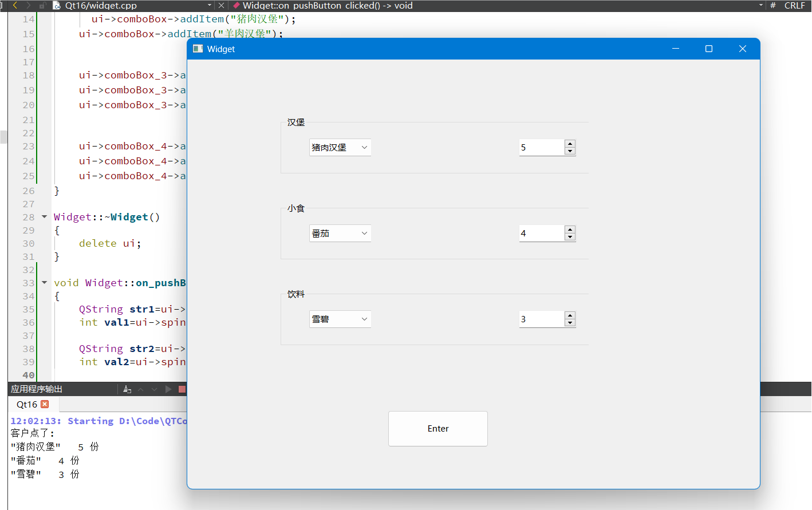Click the output line with 番茄 4 份
Screen dimensions: 812x510
click(45, 461)
